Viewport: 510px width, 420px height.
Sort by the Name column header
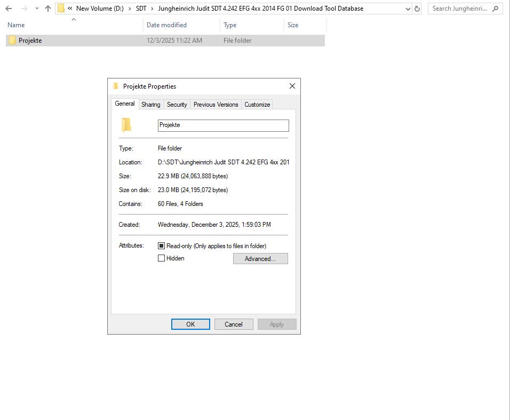point(16,25)
